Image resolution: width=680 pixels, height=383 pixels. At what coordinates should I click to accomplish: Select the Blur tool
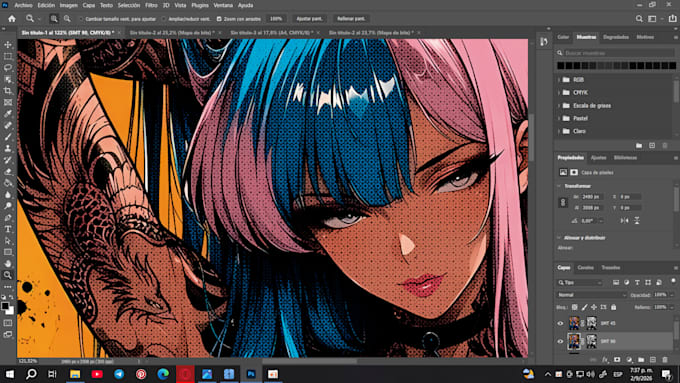(x=8, y=194)
